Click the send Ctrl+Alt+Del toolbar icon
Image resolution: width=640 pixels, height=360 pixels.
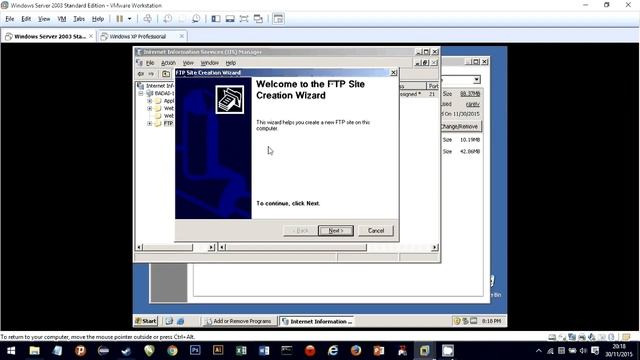(147, 19)
